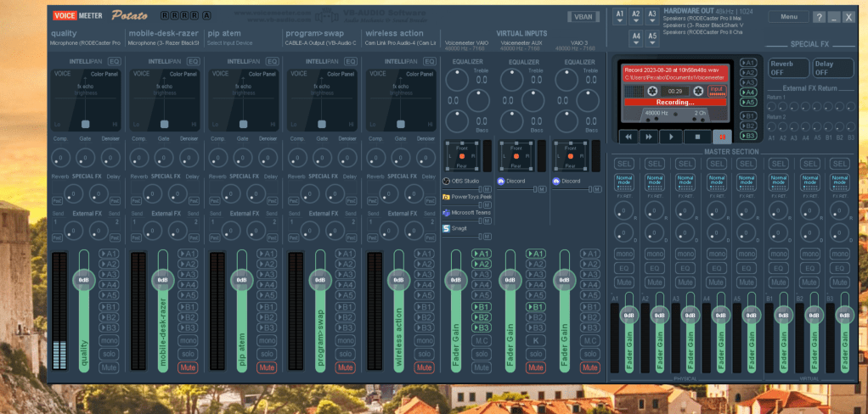This screenshot has width=868, height=414.
Task: Toggle M.C on the VAIO 3 strip
Action: [590, 340]
